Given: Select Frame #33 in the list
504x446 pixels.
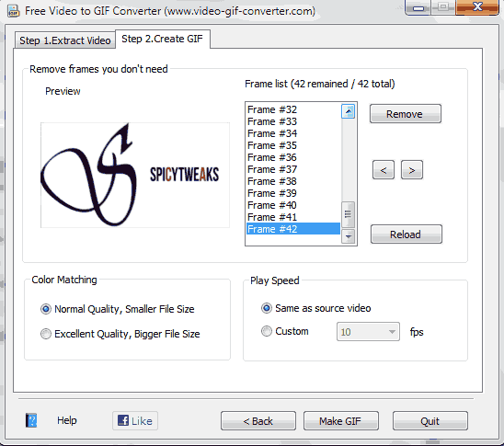Looking at the screenshot, I should (x=293, y=121).
